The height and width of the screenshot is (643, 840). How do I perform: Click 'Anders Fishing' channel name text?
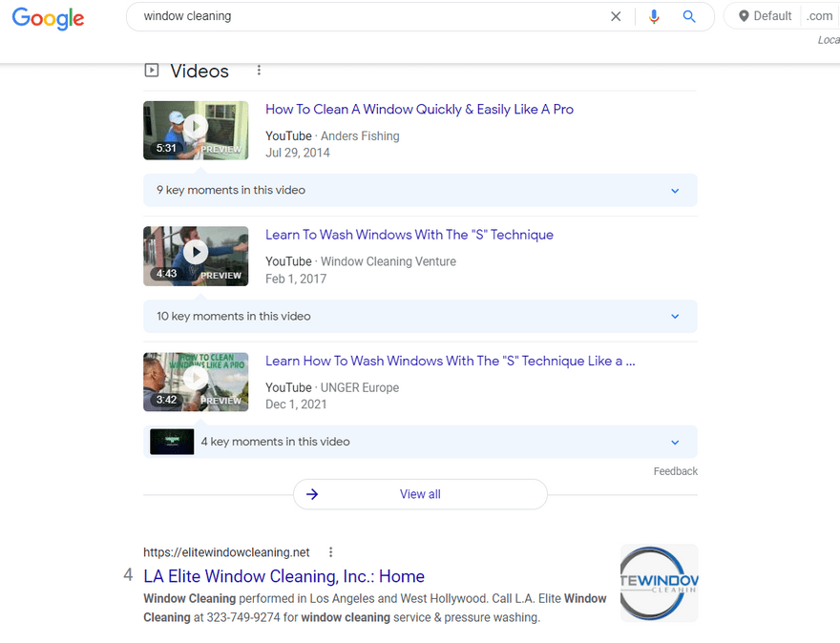pyautogui.click(x=360, y=136)
